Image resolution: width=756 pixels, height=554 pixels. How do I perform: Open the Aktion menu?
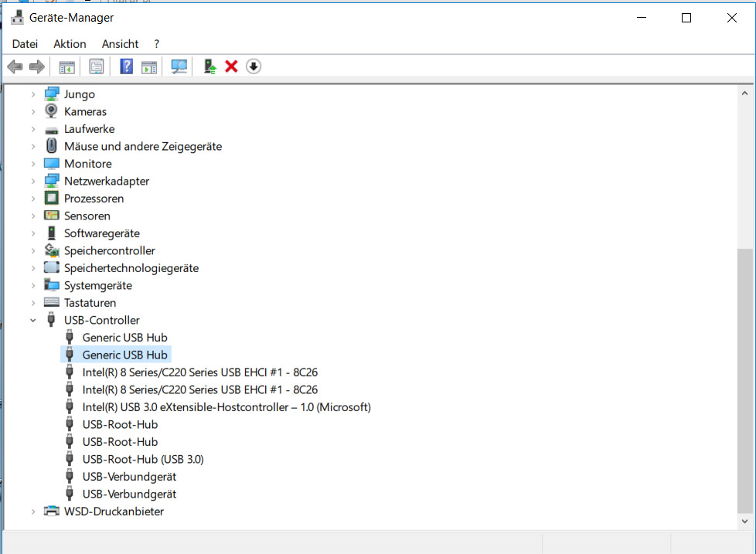click(70, 44)
